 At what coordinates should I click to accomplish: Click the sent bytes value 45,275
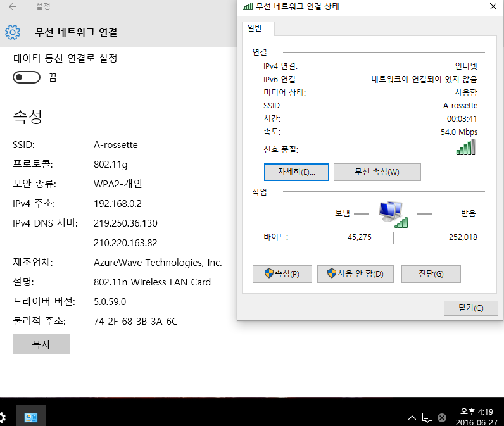click(x=360, y=237)
